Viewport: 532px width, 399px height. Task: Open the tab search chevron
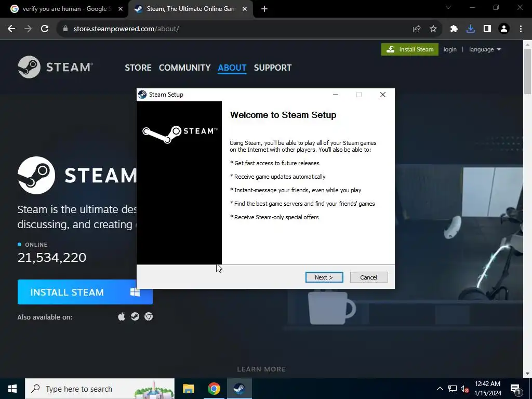[448, 7]
